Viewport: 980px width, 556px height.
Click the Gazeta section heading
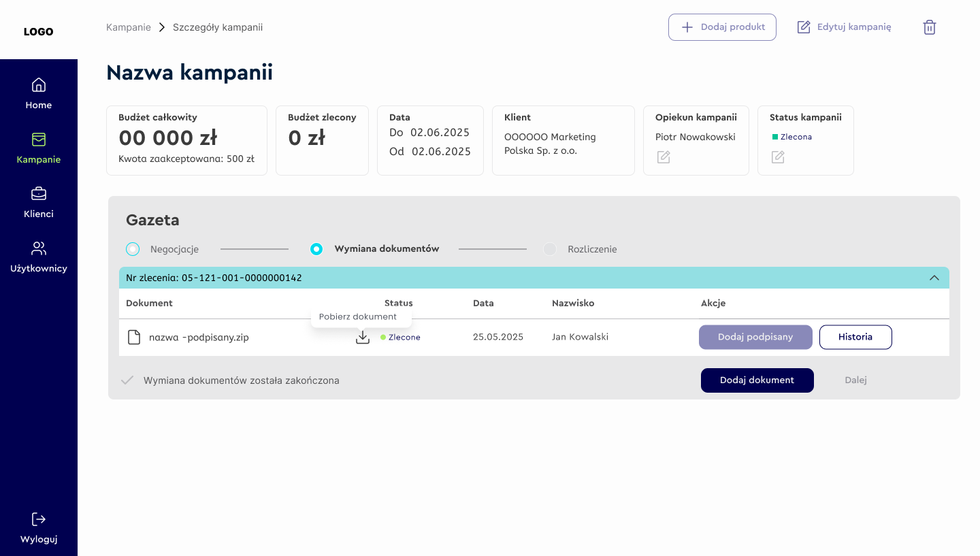point(153,220)
